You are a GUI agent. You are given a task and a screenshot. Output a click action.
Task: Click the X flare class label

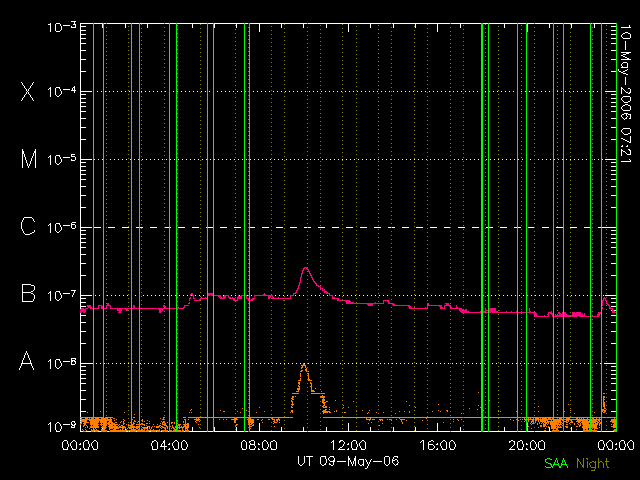pyautogui.click(x=28, y=91)
